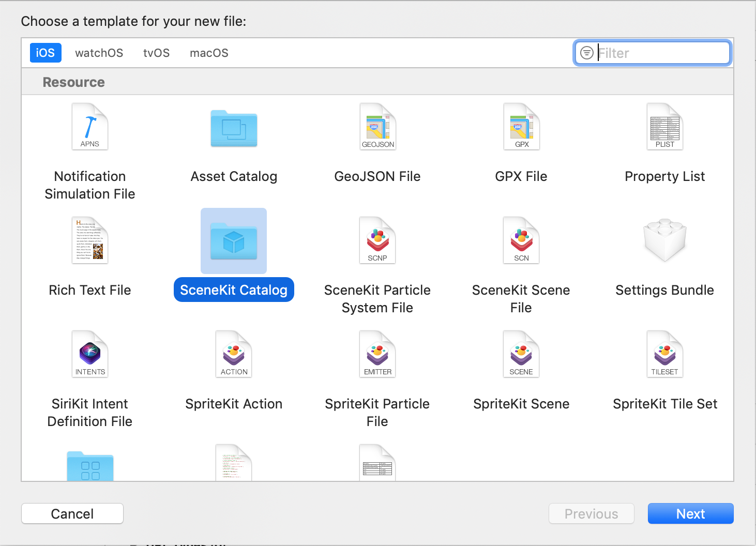Click the 'SpriteKit Scene' label

point(521,404)
